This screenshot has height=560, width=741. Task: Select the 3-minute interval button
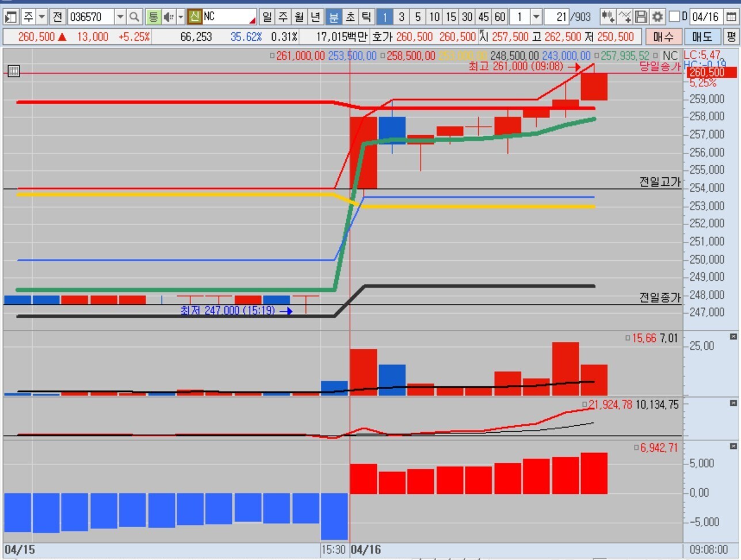tap(402, 17)
